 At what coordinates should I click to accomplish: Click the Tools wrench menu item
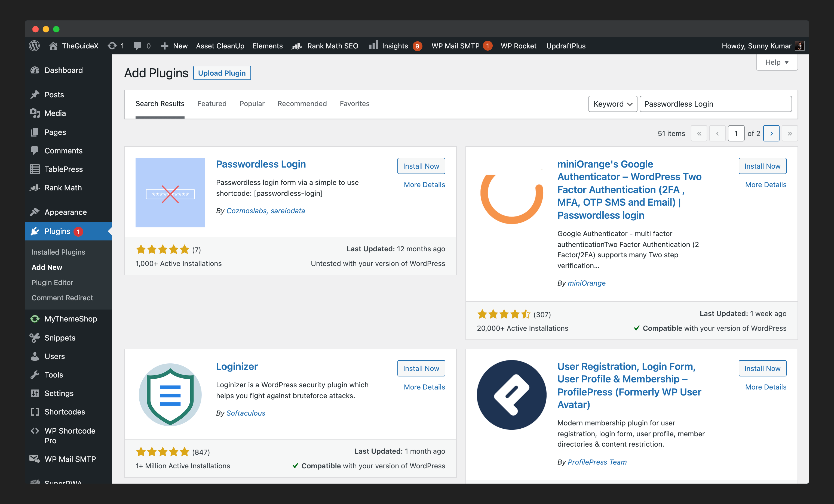53,375
